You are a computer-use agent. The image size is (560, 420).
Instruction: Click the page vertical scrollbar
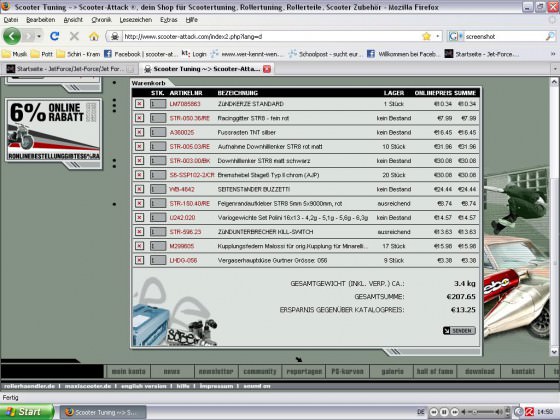click(554, 217)
